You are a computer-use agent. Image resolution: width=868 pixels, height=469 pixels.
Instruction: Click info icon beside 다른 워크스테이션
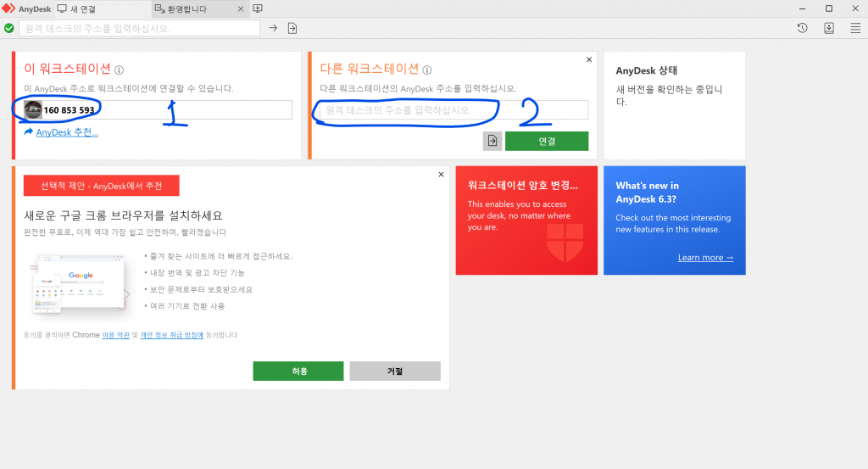(x=427, y=70)
